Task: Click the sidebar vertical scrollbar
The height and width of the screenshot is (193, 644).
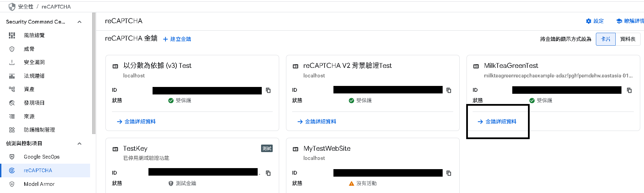Action: (x=94, y=73)
